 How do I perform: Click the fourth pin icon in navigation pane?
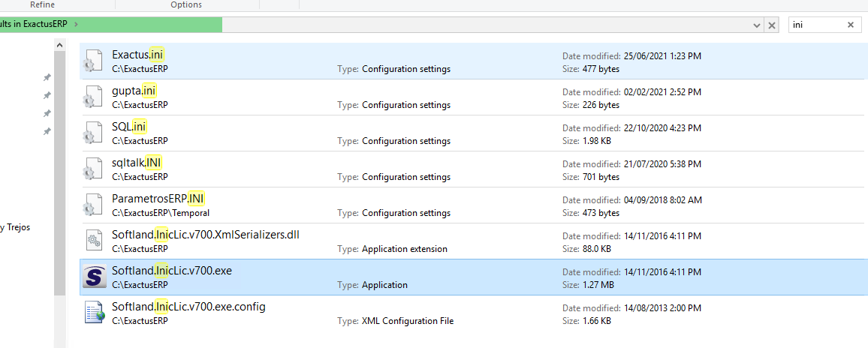[x=47, y=132]
